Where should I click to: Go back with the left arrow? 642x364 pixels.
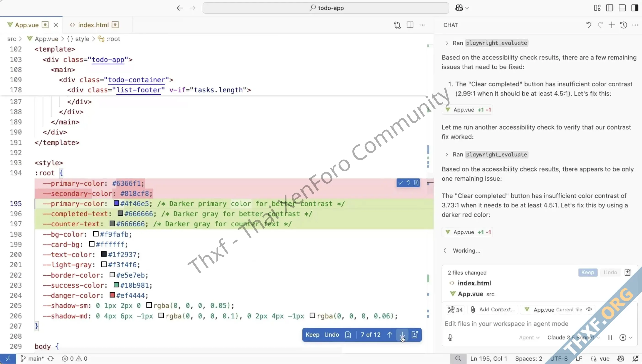pyautogui.click(x=180, y=8)
